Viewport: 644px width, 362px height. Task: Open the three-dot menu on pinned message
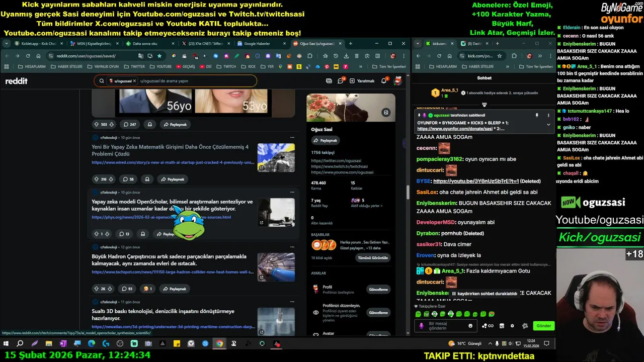coord(548,115)
